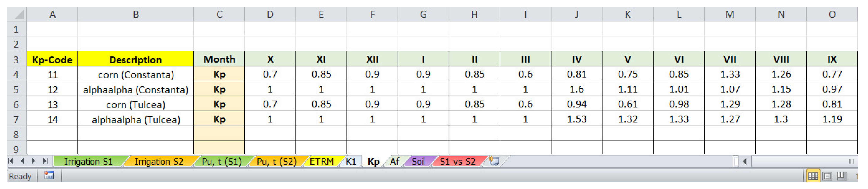Open the S1 vs S2 sheet tab

458,162
